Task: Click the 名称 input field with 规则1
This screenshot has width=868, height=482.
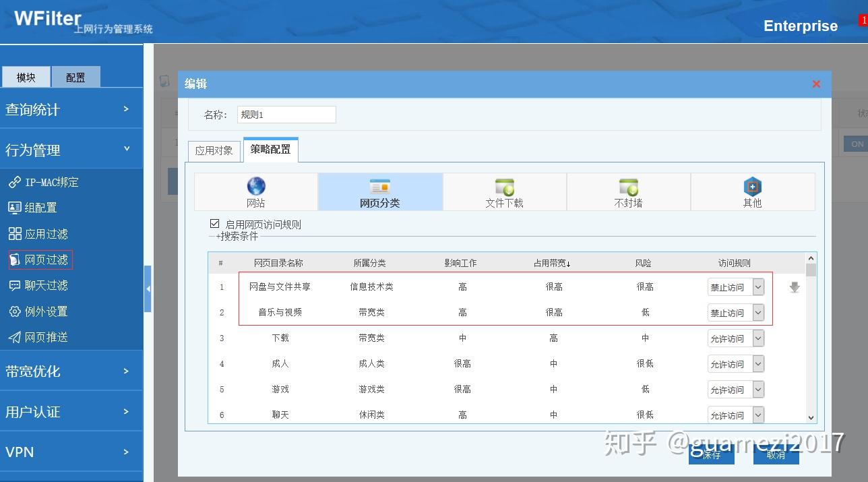Action: 286,115
